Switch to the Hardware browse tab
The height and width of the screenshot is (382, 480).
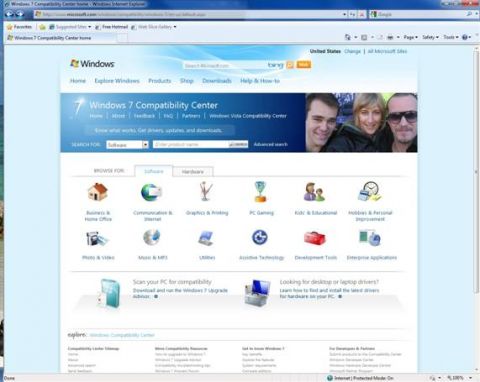tap(193, 172)
